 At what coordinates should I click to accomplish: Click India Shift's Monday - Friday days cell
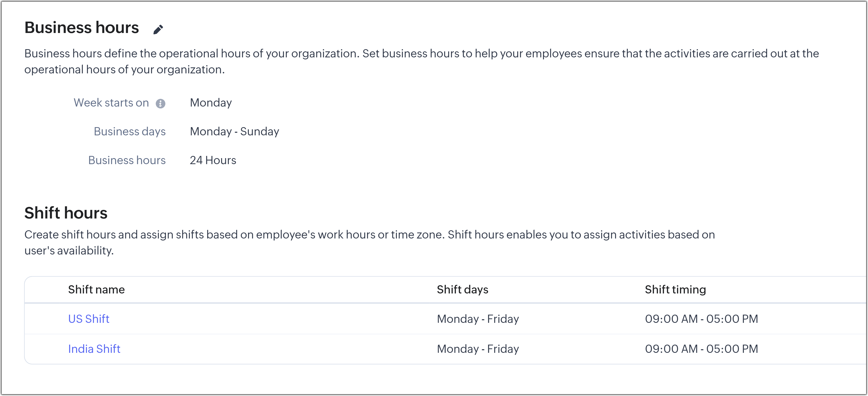tap(477, 348)
